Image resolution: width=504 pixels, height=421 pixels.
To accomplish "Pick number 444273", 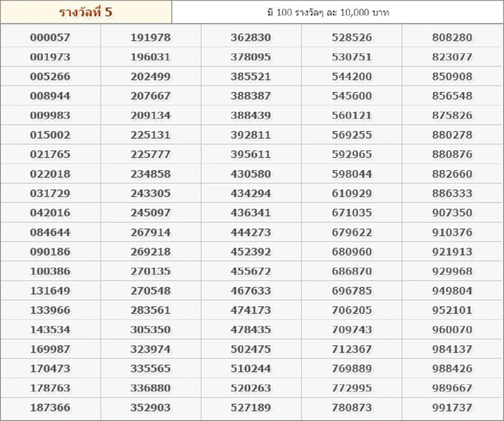I will [251, 232].
